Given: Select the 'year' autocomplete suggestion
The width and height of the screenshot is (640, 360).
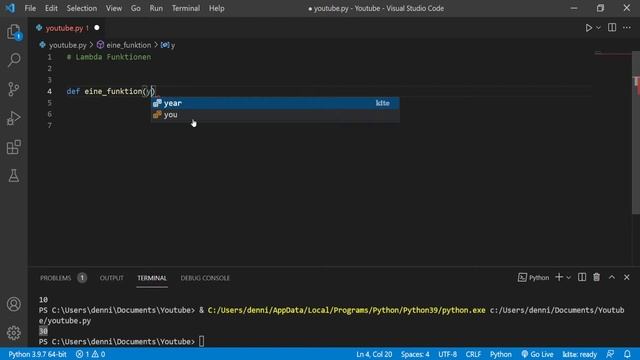Looking at the screenshot, I should click(x=275, y=103).
